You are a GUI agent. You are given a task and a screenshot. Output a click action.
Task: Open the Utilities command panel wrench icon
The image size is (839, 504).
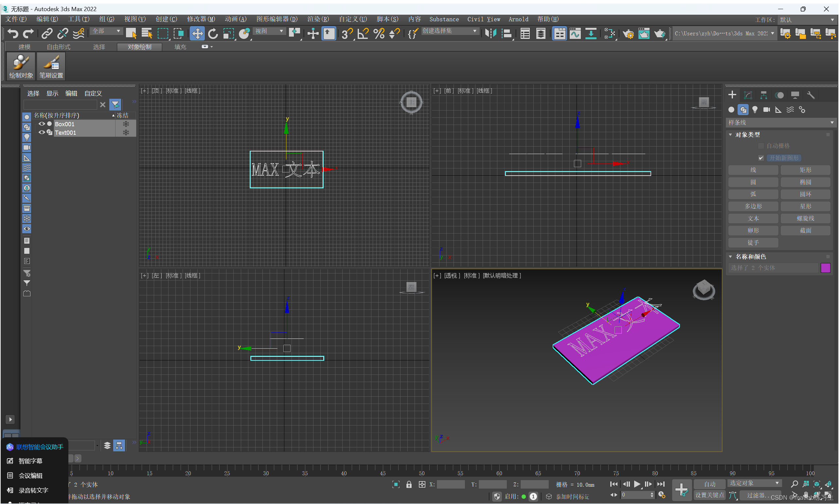811,95
